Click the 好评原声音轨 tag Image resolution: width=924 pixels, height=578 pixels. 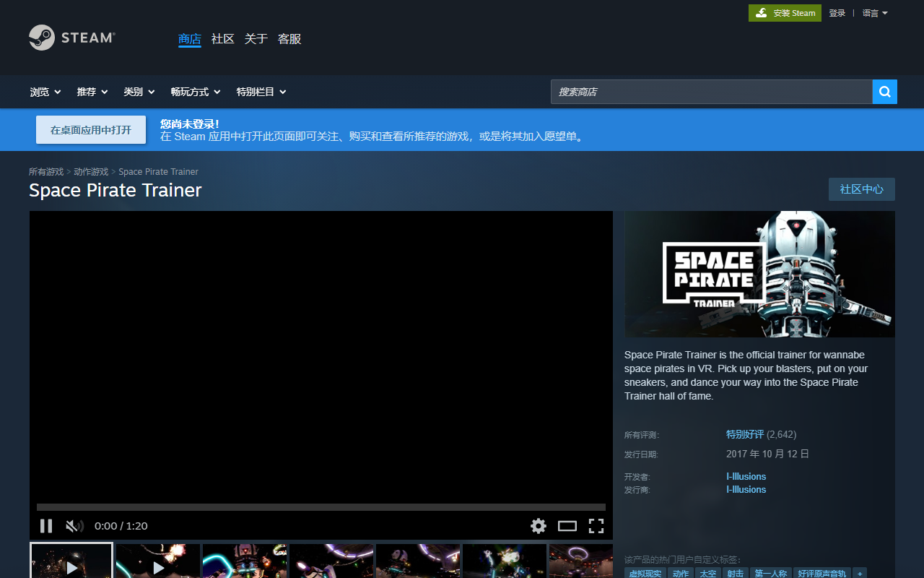(x=822, y=574)
